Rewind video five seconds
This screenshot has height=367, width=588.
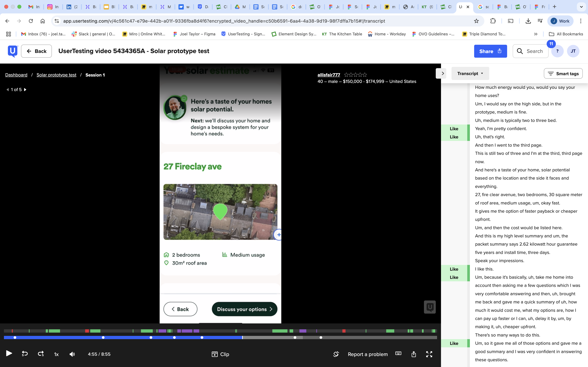[25, 354]
